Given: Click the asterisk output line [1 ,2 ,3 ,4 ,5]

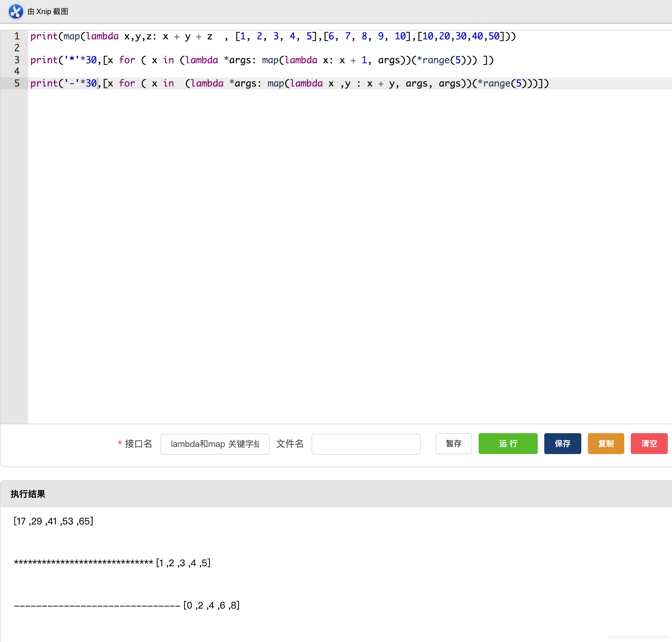Looking at the screenshot, I should [x=112, y=563].
